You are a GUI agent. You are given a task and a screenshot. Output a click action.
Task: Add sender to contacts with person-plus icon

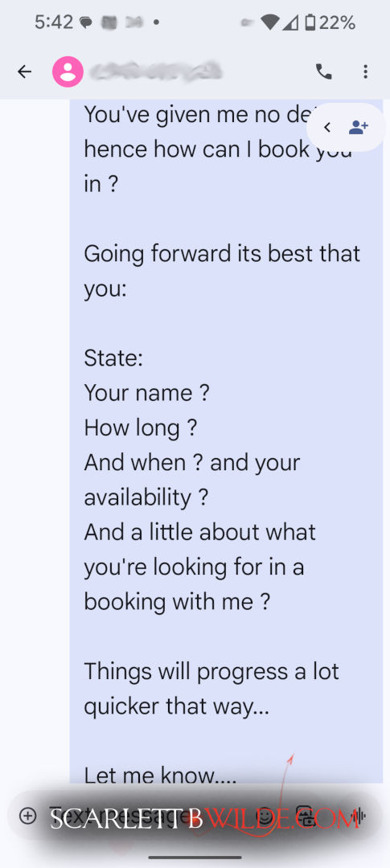359,127
